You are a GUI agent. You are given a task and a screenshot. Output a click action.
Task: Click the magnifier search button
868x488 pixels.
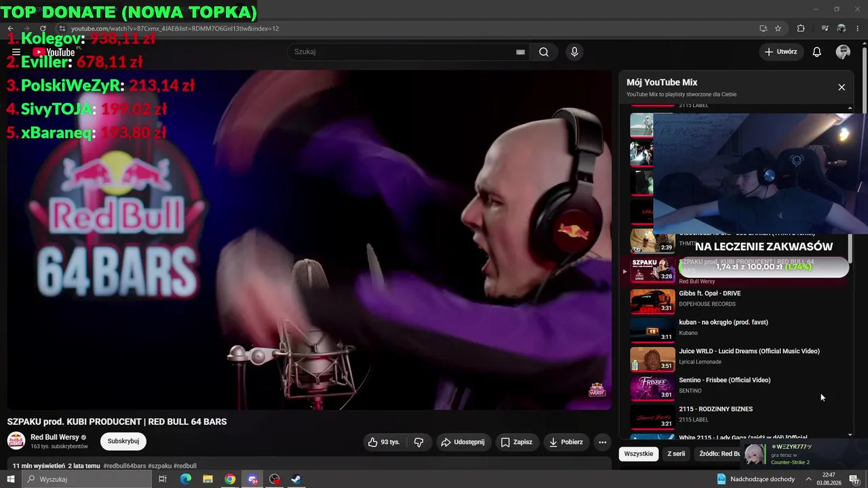tap(544, 52)
